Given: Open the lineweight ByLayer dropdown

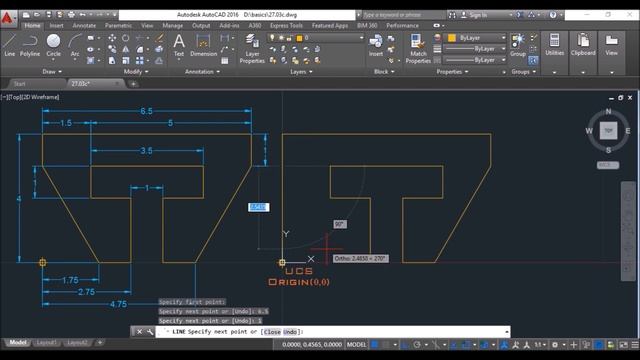Looking at the screenshot, I should [476, 49].
